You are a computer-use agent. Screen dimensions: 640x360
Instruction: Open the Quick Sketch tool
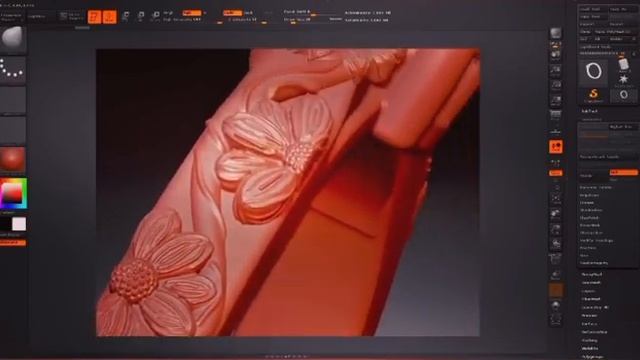(x=72, y=16)
